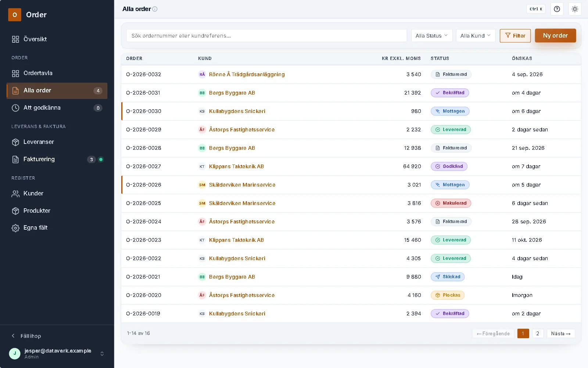Viewport: 588px width, 368px height.
Task: Click the Egna fält gear icon
Action: click(x=15, y=228)
